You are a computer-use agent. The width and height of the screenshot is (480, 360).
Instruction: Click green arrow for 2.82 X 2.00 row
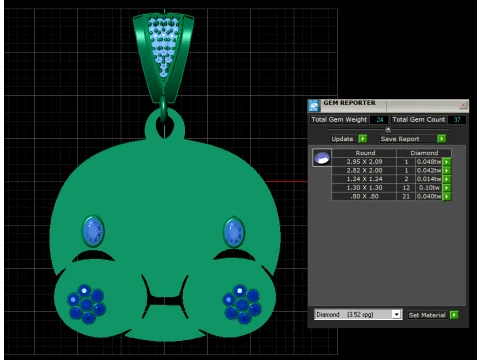[447, 170]
